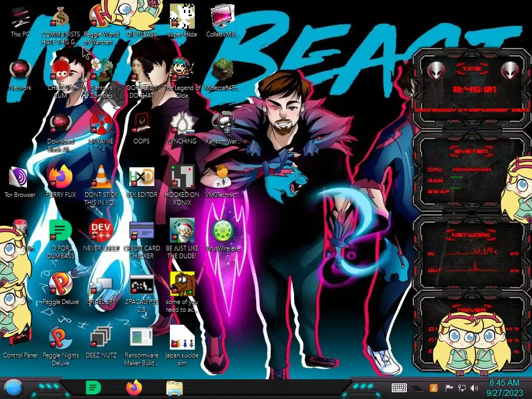The width and height of the screenshot is (532, 399).
Task: Open the CollabVMB shortcut icon
Action: coord(222,21)
